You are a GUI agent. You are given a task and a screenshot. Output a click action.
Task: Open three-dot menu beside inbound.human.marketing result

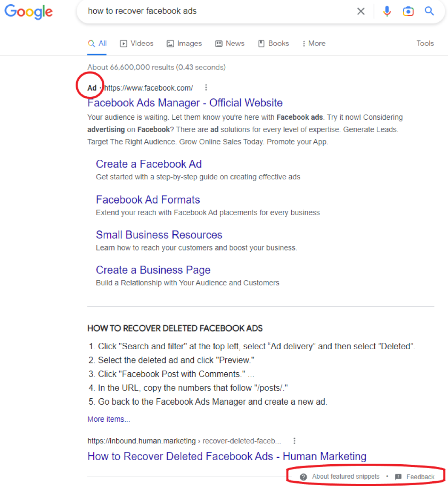coord(294,441)
